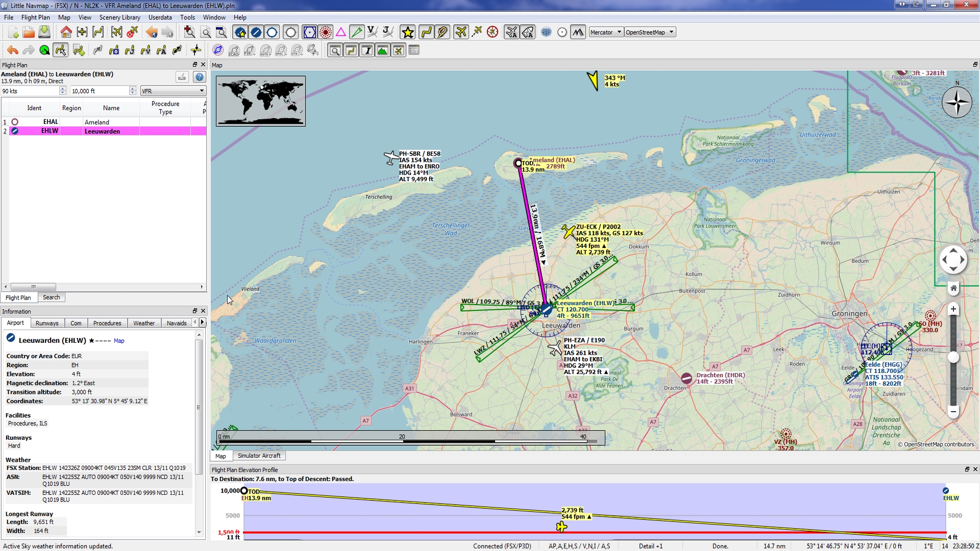Viewport: 980px width, 551px height.
Task: Toggle AI ships display
Action: click(527, 32)
